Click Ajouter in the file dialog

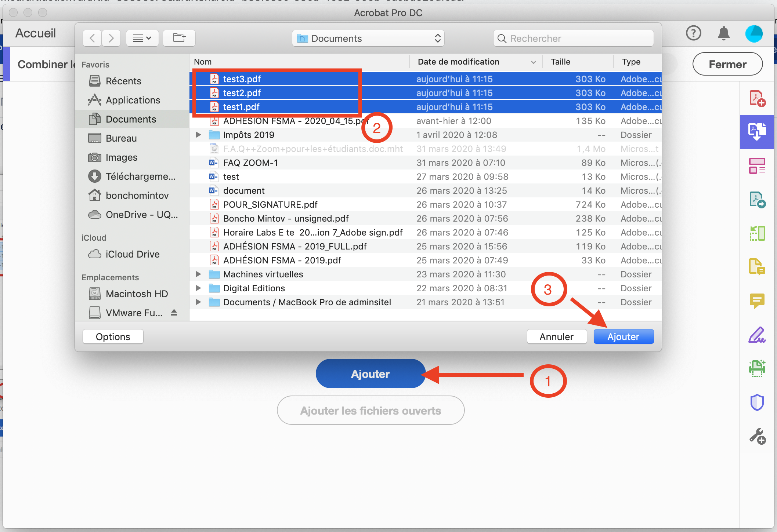(x=624, y=336)
